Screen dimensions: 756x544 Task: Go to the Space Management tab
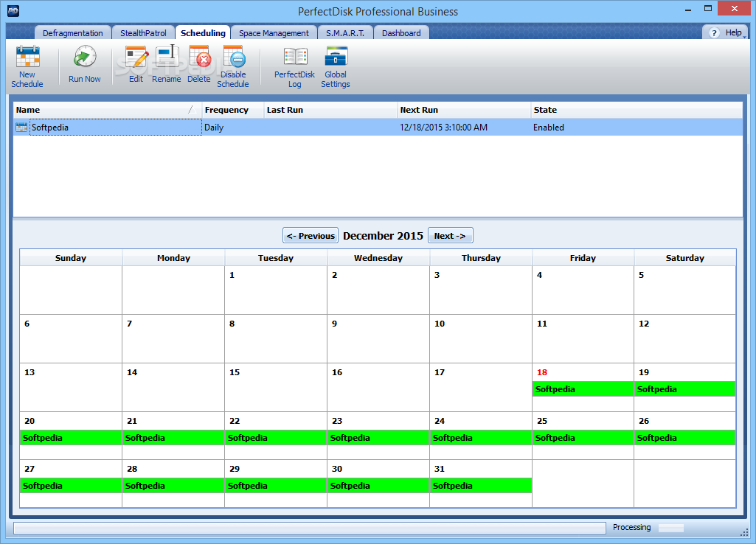coord(274,32)
